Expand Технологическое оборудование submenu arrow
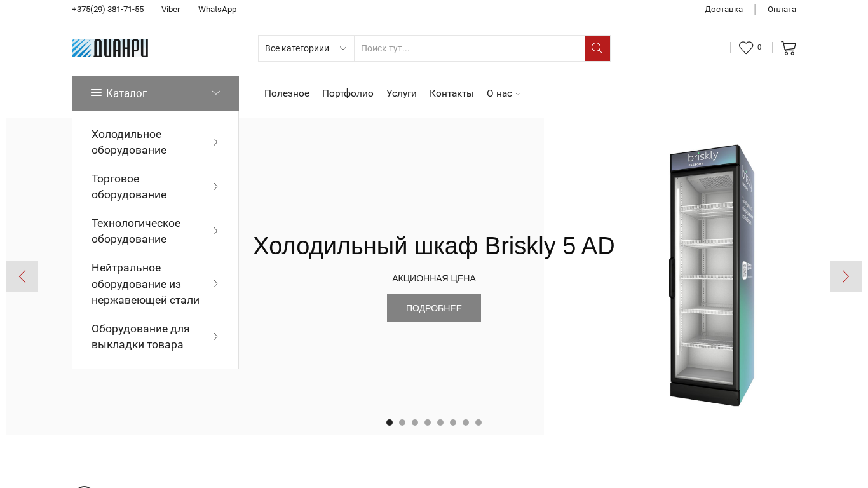This screenshot has width=868, height=488. click(x=215, y=231)
